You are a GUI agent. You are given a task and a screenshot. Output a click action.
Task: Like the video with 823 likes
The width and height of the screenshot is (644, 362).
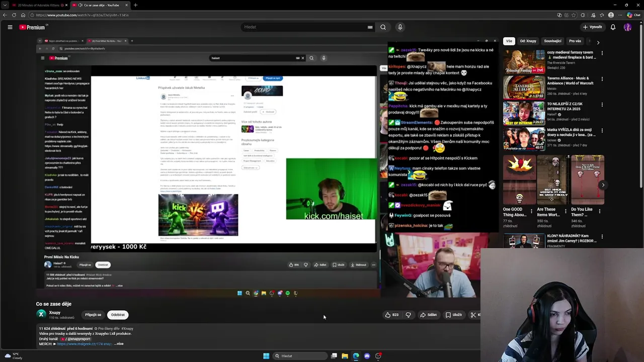[392, 315]
